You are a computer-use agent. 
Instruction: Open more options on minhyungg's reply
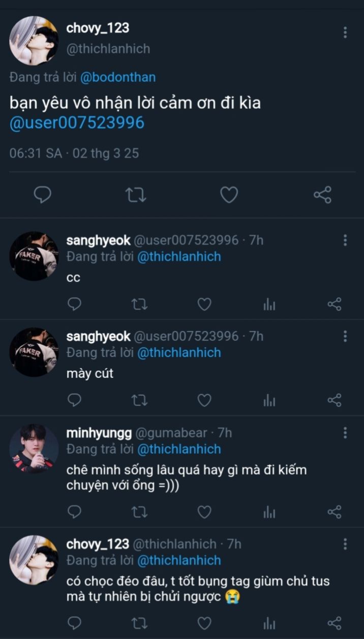(x=345, y=433)
